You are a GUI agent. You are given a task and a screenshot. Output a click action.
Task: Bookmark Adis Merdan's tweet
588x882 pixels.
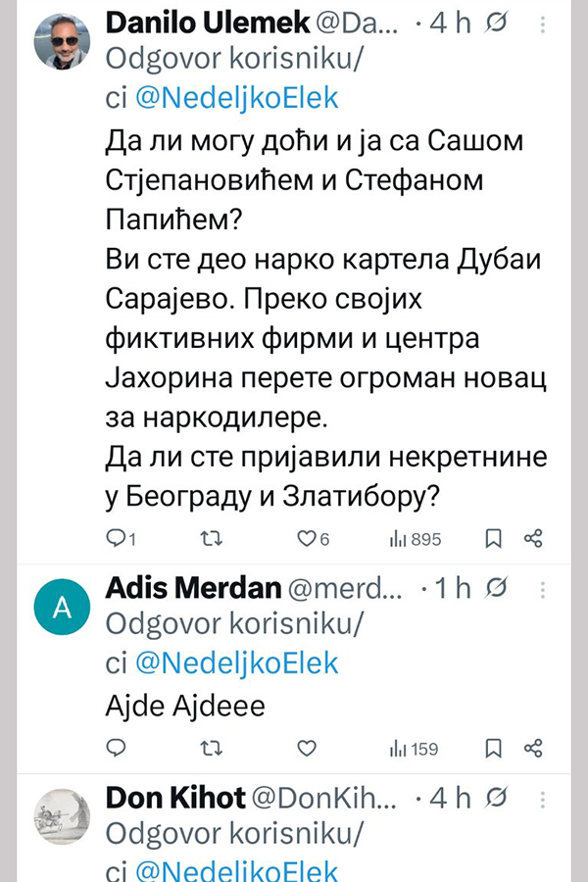[494, 749]
